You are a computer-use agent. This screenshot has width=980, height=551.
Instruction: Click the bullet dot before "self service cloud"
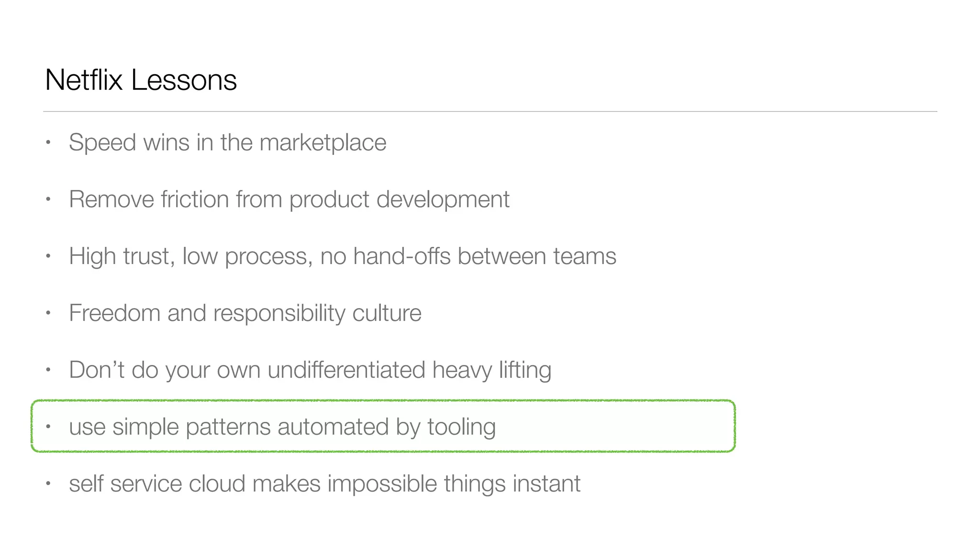point(48,483)
